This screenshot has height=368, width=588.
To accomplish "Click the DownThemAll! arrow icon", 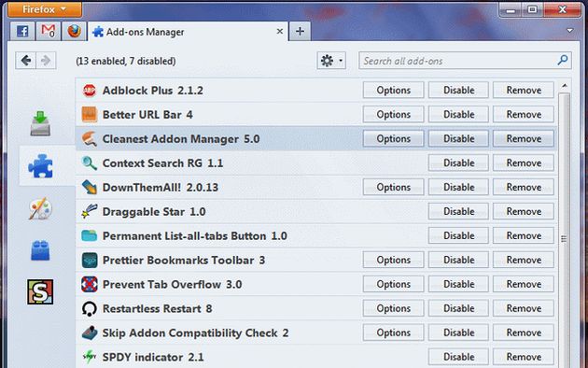I will pos(90,187).
